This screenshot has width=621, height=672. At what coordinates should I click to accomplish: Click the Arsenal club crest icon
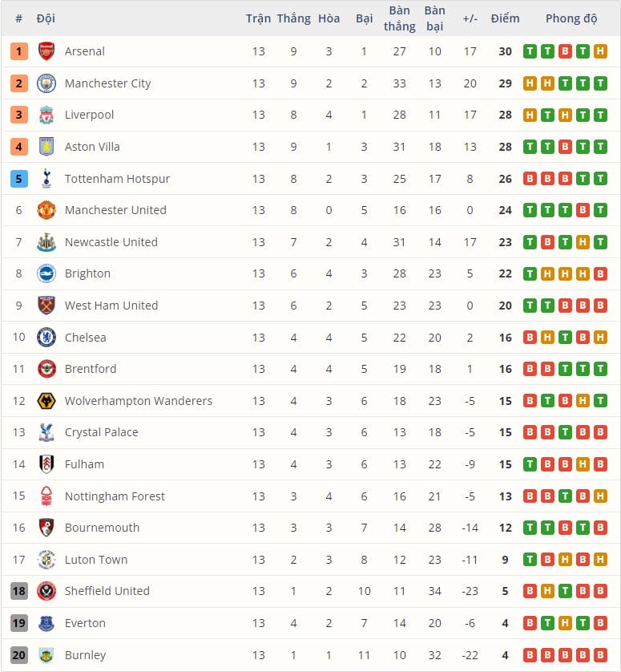(46, 51)
